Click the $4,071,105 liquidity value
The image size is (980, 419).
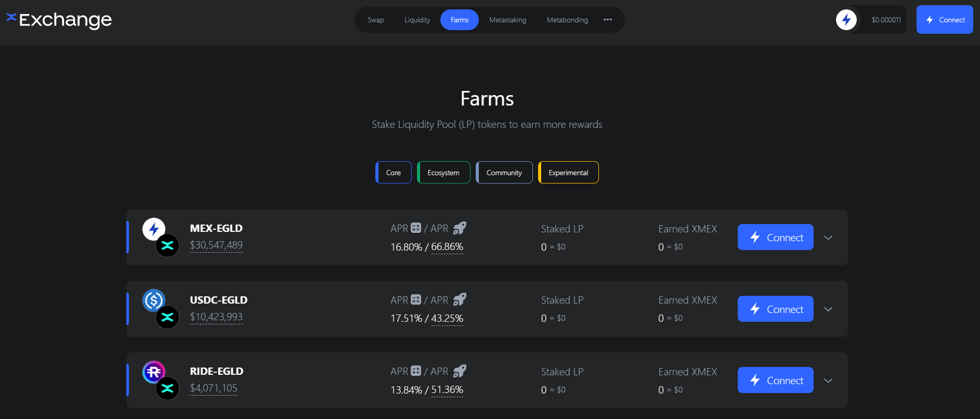pyautogui.click(x=214, y=388)
